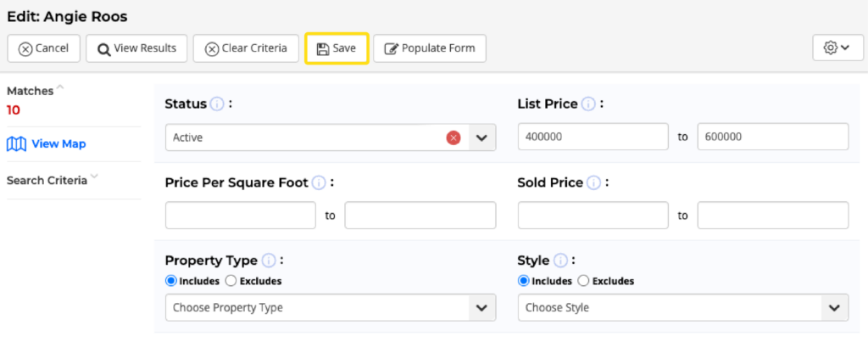Open Choose Property Type dropdown
Image resolution: width=868 pixels, height=342 pixels.
point(331,308)
